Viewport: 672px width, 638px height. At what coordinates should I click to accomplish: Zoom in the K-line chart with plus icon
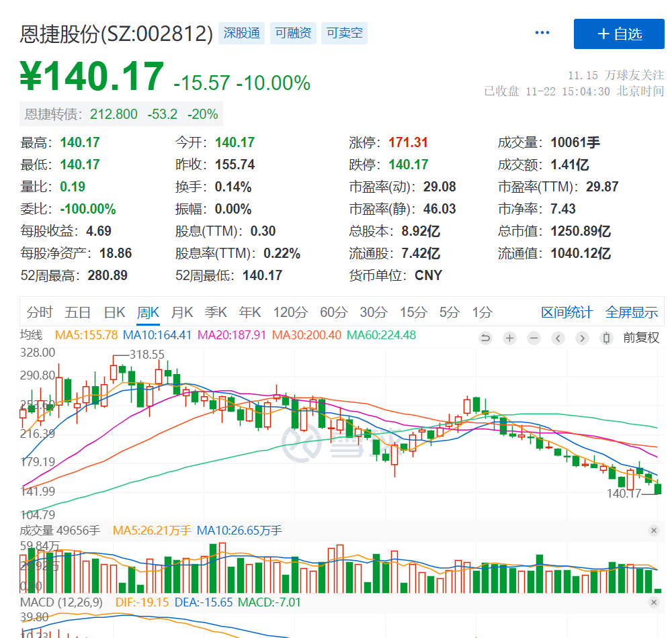point(509,338)
